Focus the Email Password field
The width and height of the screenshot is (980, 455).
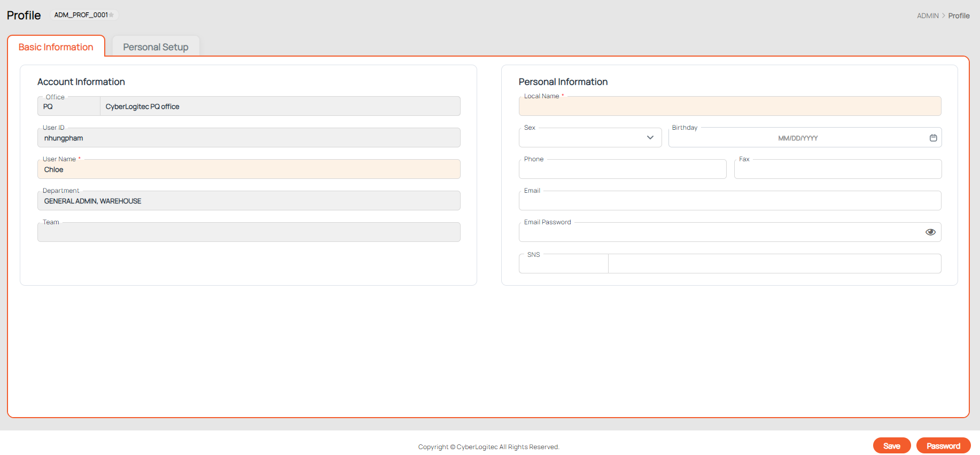(x=719, y=233)
